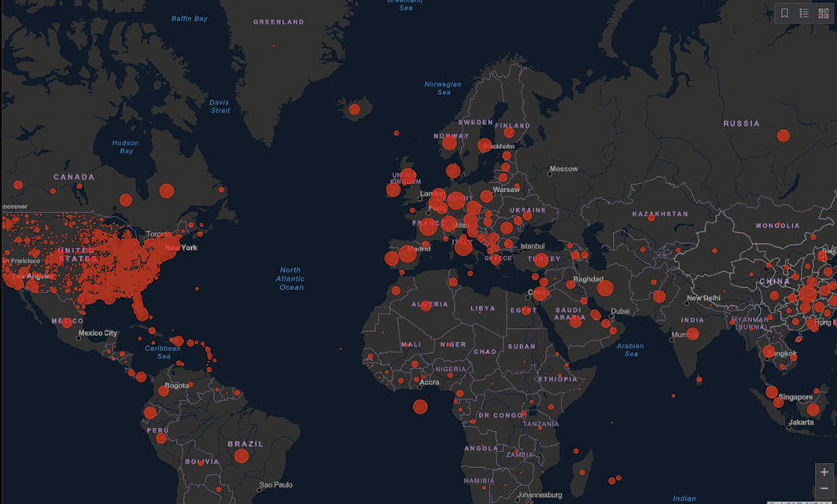Select the Sao Paulo city label

[x=276, y=484]
